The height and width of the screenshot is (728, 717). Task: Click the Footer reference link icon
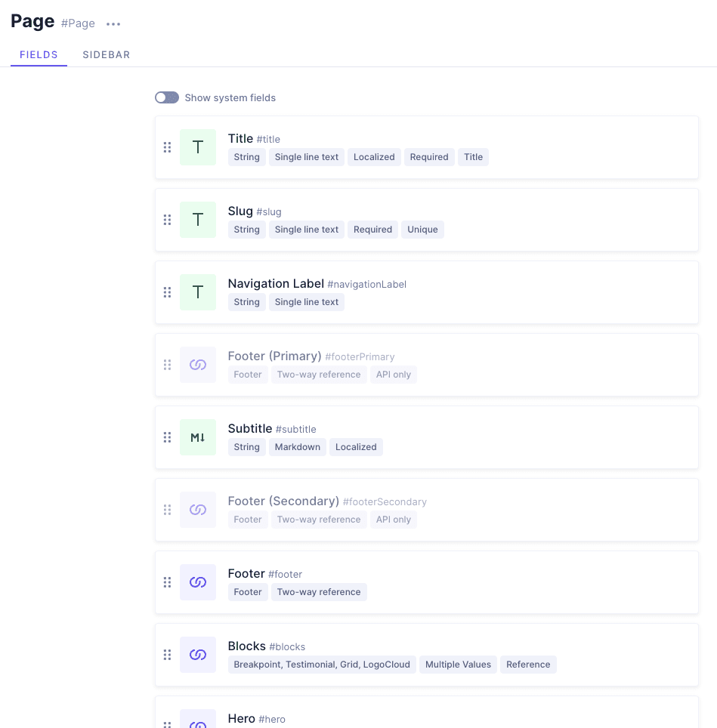pos(198,582)
